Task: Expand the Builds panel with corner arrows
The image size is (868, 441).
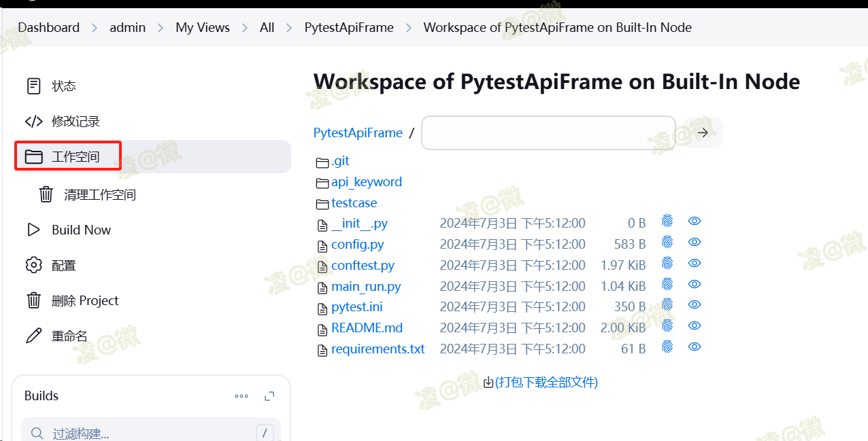Action: coord(269,396)
